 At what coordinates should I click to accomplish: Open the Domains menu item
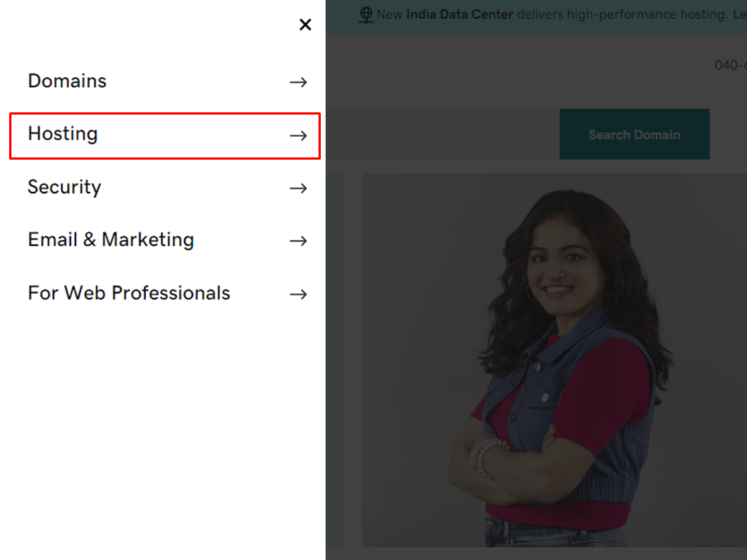(67, 81)
